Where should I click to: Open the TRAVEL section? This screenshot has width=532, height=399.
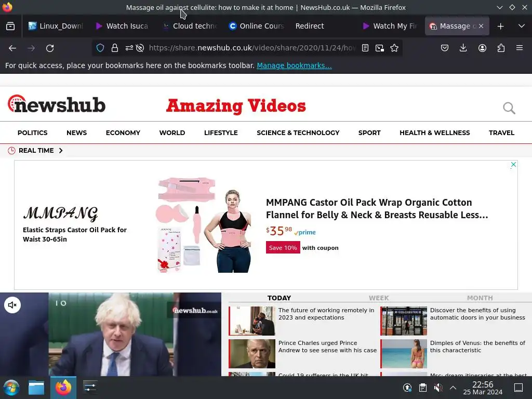pos(501,132)
